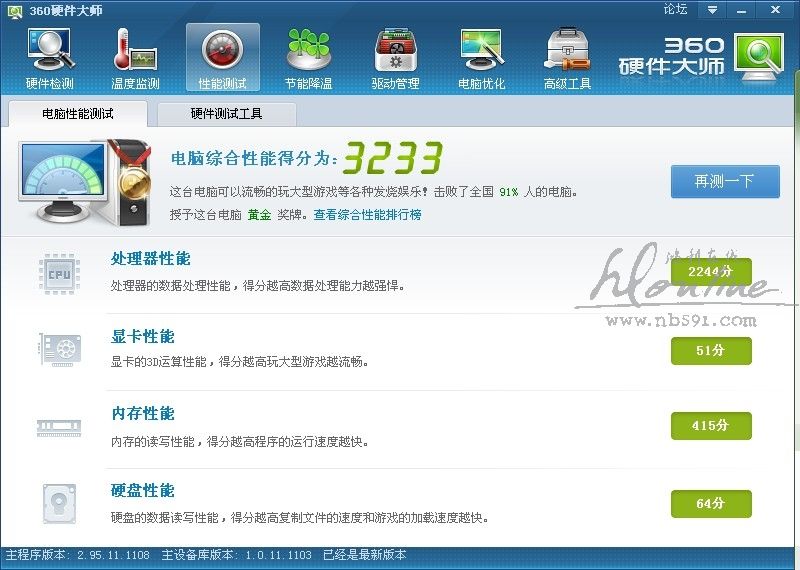This screenshot has height=570, width=800.
Task: Open the 高级工具 toolbox icon
Action: (567, 49)
